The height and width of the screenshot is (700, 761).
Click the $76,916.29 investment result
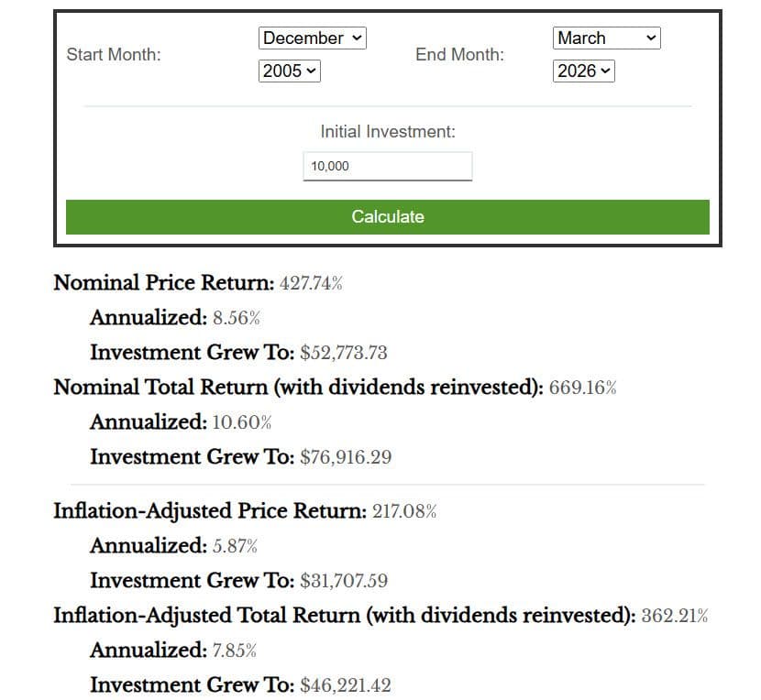(346, 457)
